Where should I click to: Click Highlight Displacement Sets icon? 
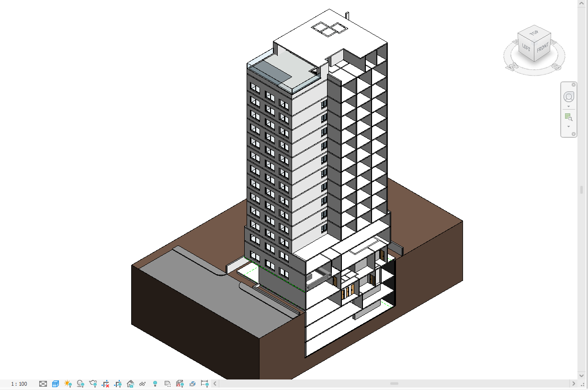pos(192,384)
